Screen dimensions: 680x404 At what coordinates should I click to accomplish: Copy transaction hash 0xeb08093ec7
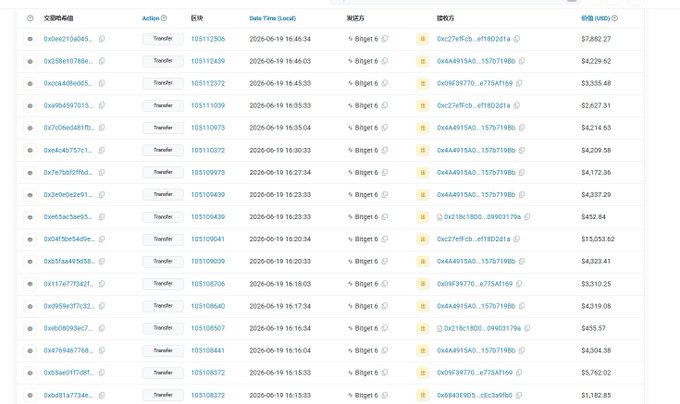point(102,328)
